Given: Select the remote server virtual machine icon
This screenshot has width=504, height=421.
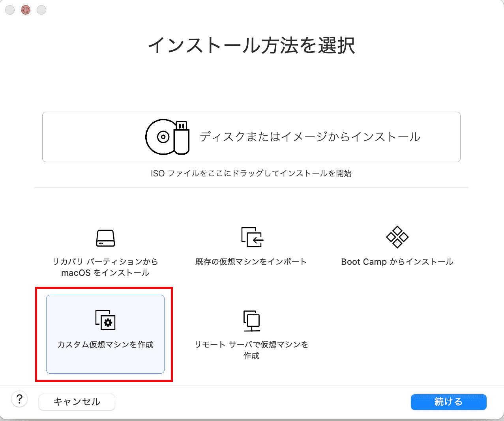Looking at the screenshot, I should click(251, 321).
